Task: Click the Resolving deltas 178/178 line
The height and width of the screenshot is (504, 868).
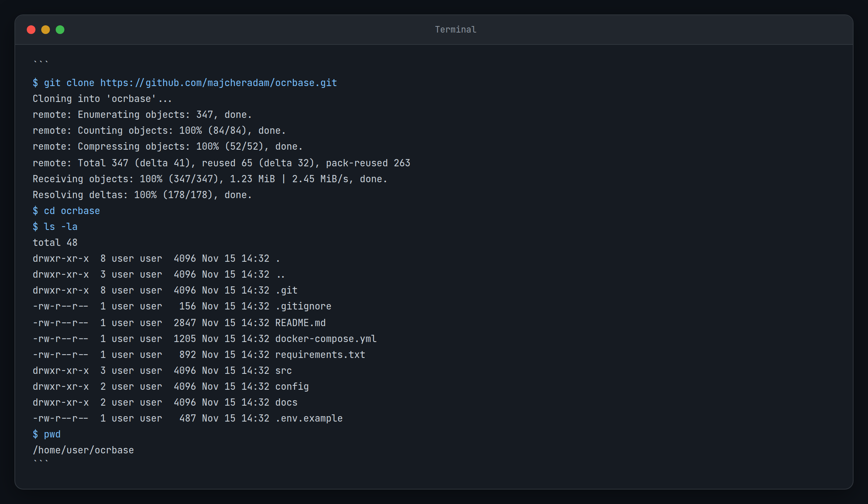Action: (x=142, y=195)
